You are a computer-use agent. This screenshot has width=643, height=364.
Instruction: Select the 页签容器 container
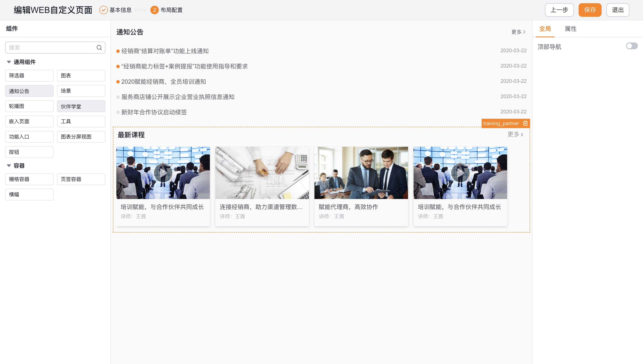click(x=81, y=179)
